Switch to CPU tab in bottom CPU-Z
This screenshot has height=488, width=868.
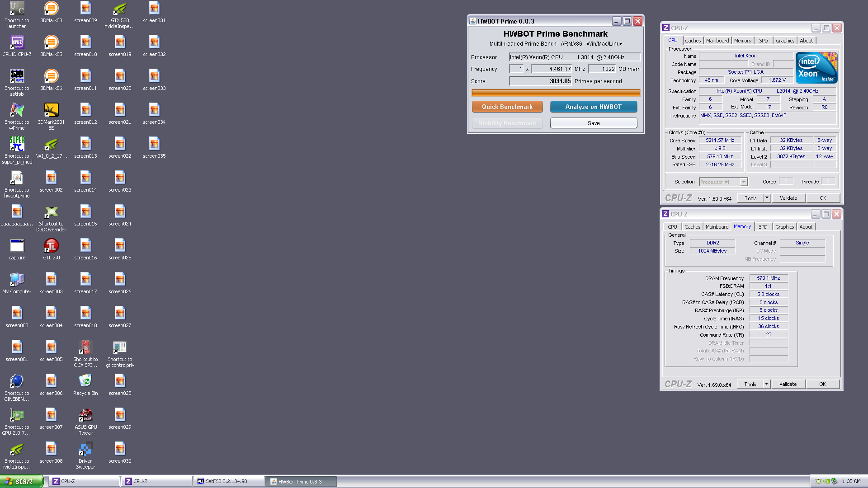pyautogui.click(x=672, y=227)
